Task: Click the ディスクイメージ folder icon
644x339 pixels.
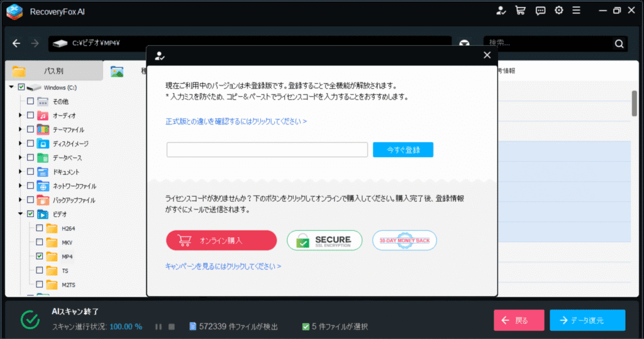Action: 43,143
